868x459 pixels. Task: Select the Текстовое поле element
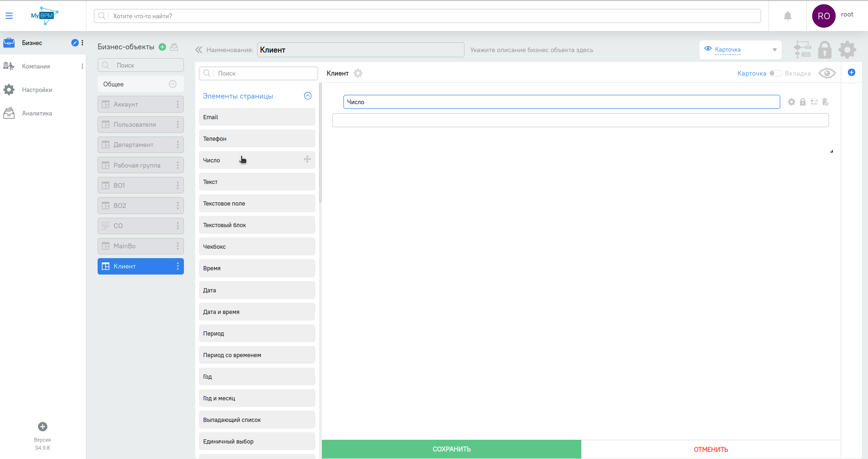tap(257, 203)
